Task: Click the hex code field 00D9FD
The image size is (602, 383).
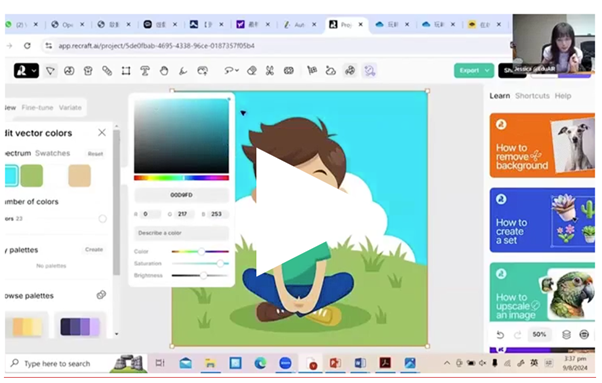Action: click(x=181, y=195)
